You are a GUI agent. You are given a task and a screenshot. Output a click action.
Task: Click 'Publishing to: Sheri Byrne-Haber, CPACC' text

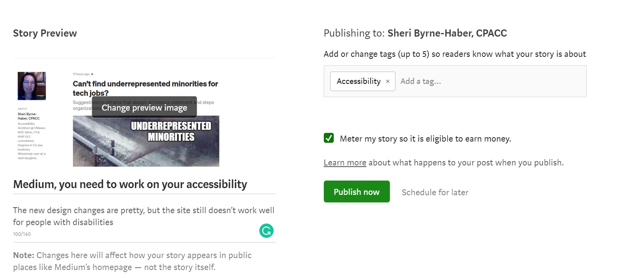(x=415, y=33)
